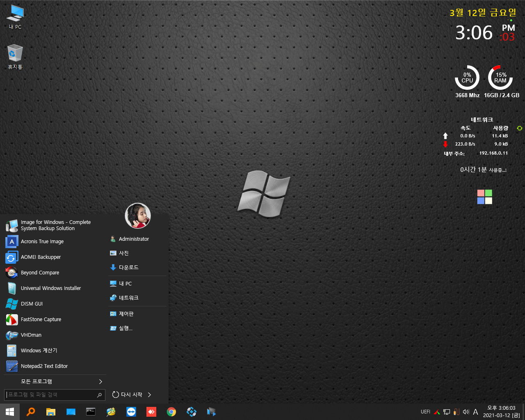525x420 pixels.
Task: Open Image for Windows backup solution
Action: 55,225
